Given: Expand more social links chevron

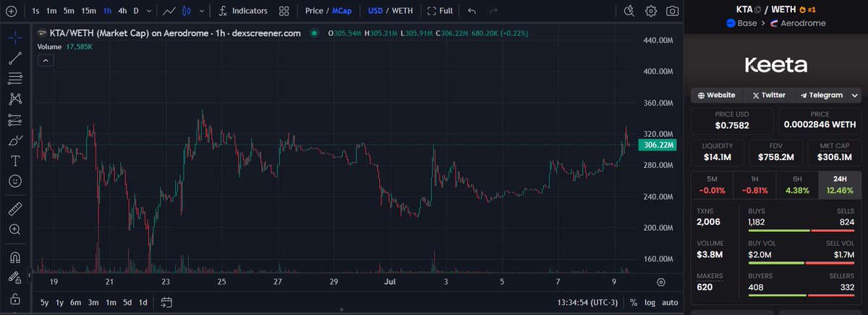Looking at the screenshot, I should pos(855,95).
